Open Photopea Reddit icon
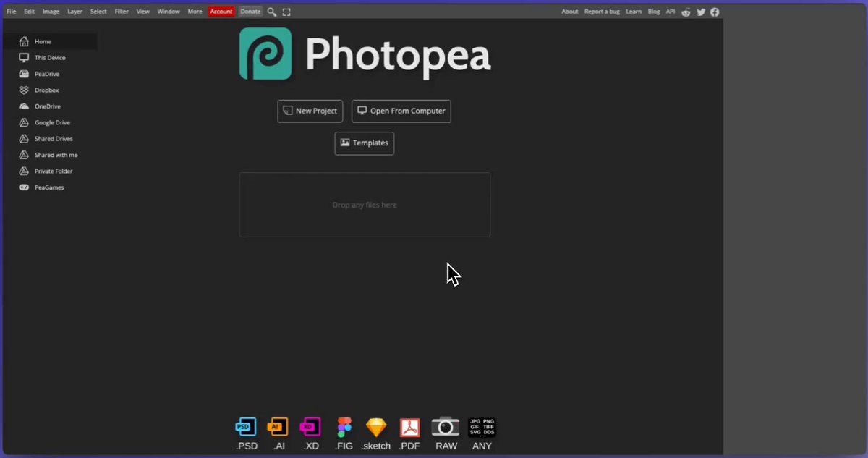This screenshot has height=458, width=868. point(686,12)
